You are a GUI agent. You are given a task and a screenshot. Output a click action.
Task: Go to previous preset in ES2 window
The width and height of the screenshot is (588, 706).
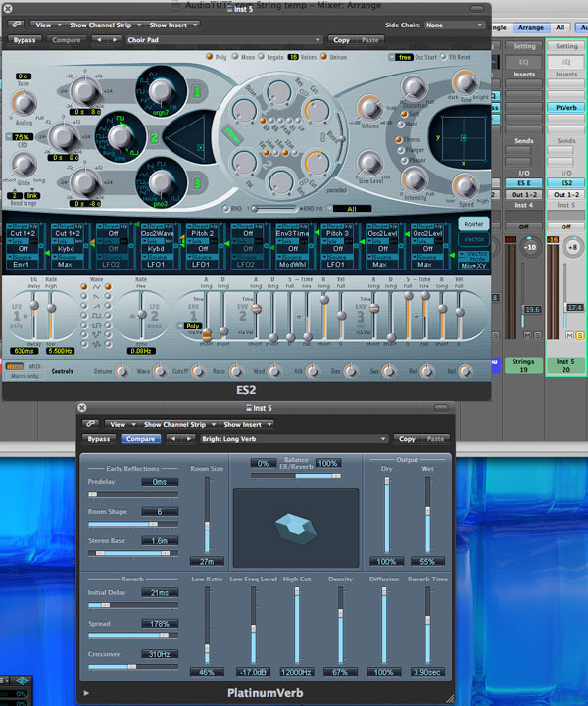tap(99, 40)
